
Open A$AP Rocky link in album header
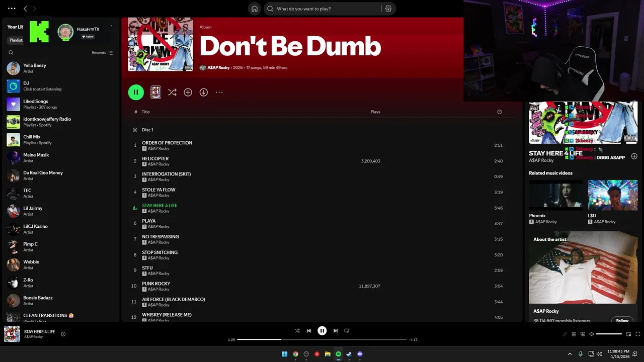pyautogui.click(x=218, y=67)
